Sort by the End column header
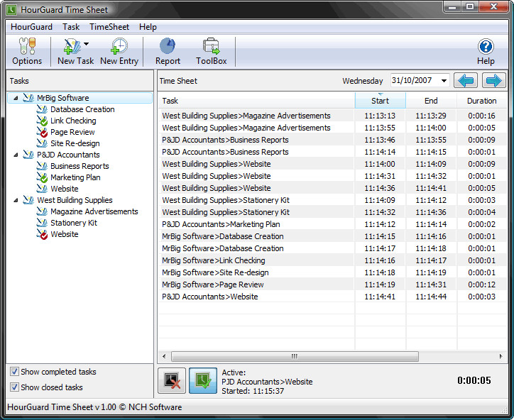 coord(431,101)
